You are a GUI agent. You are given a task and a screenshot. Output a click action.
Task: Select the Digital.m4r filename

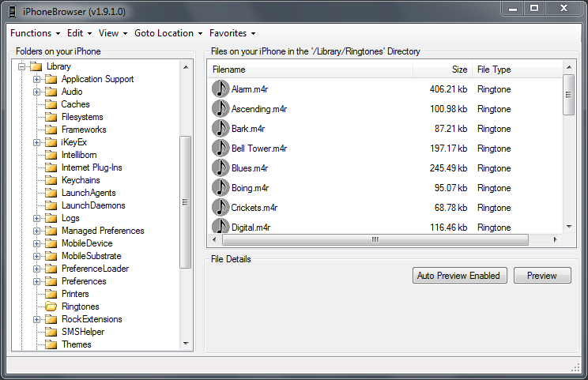click(x=251, y=228)
